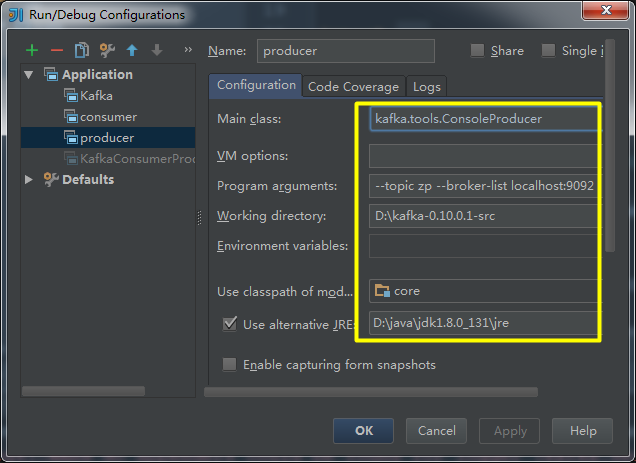
Task: Click the Main class field
Action: tap(484, 118)
